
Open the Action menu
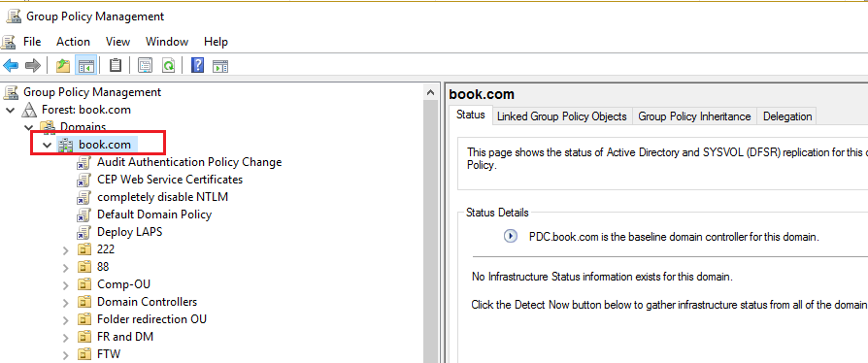coord(73,42)
